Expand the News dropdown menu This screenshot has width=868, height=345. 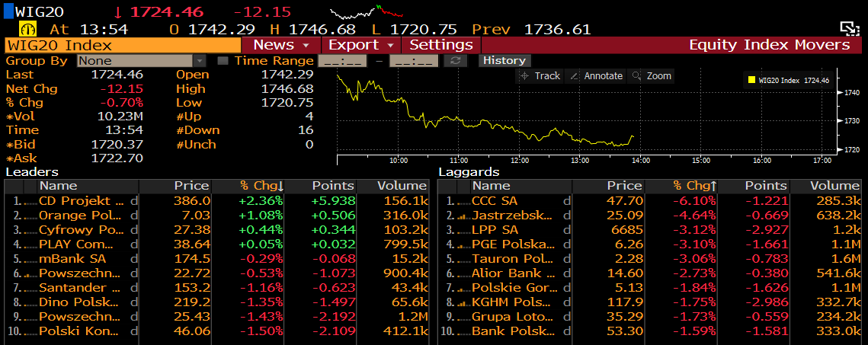pyautogui.click(x=281, y=45)
